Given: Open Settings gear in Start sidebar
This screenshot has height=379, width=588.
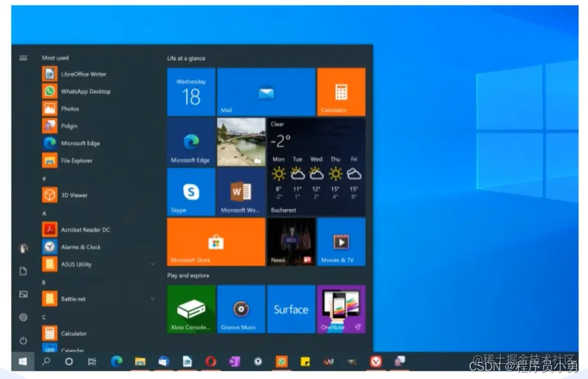Looking at the screenshot, I should click(23, 317).
